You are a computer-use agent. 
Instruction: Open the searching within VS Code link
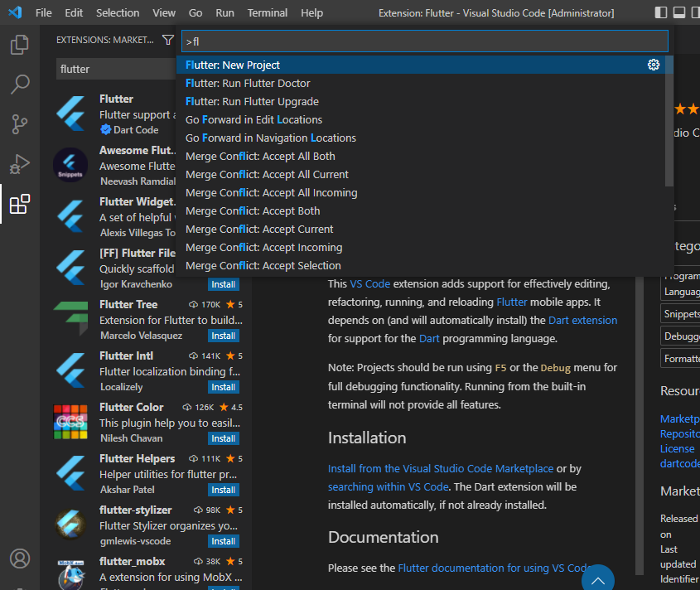pos(388,486)
